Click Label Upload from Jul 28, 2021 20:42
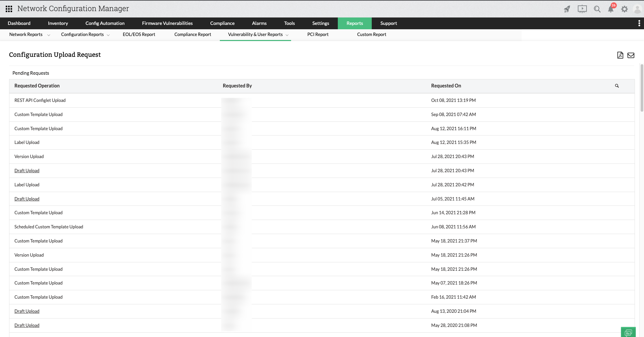The width and height of the screenshot is (644, 337). pos(27,185)
